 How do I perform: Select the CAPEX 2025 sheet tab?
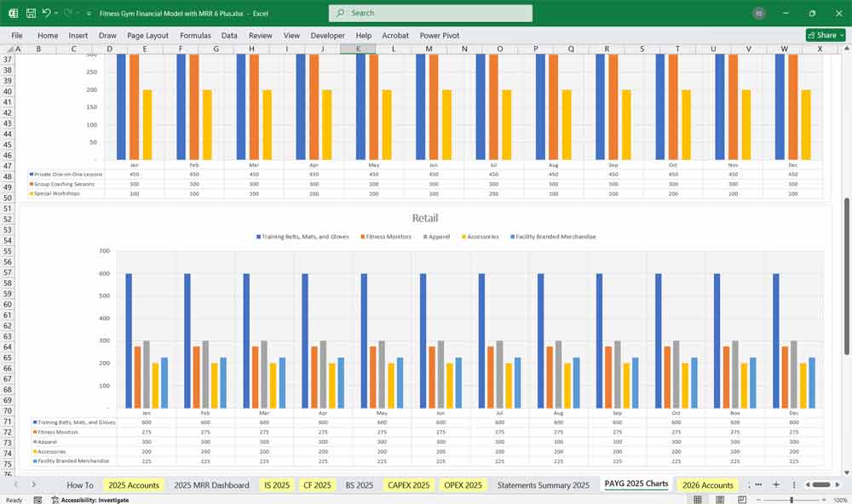(x=408, y=484)
